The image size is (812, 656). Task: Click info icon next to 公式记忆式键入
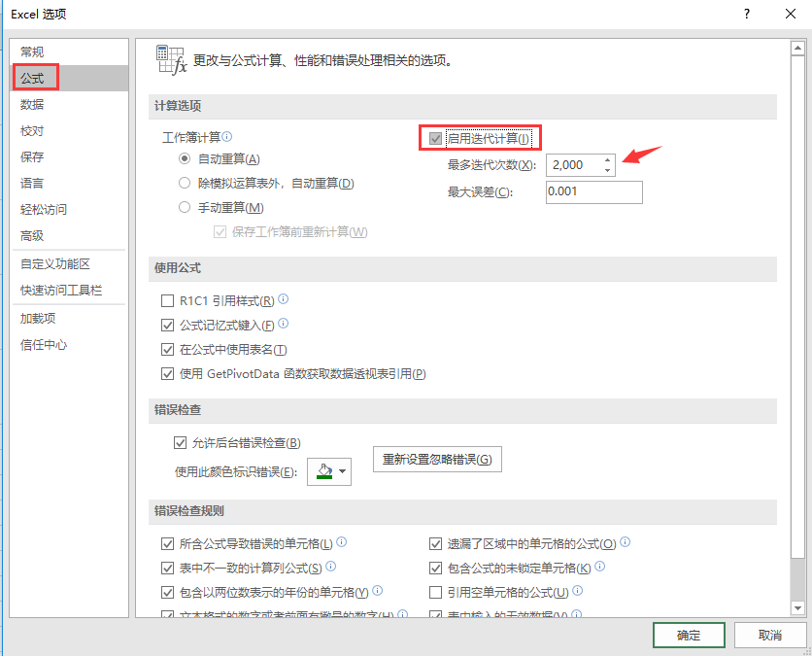point(284,323)
